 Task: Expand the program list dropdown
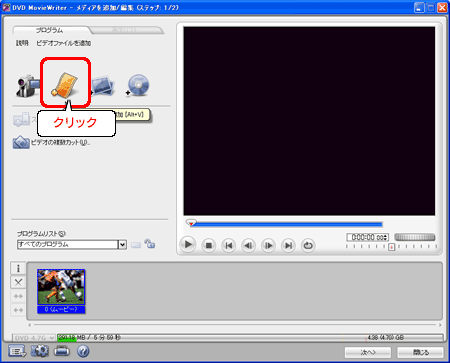pos(123,245)
